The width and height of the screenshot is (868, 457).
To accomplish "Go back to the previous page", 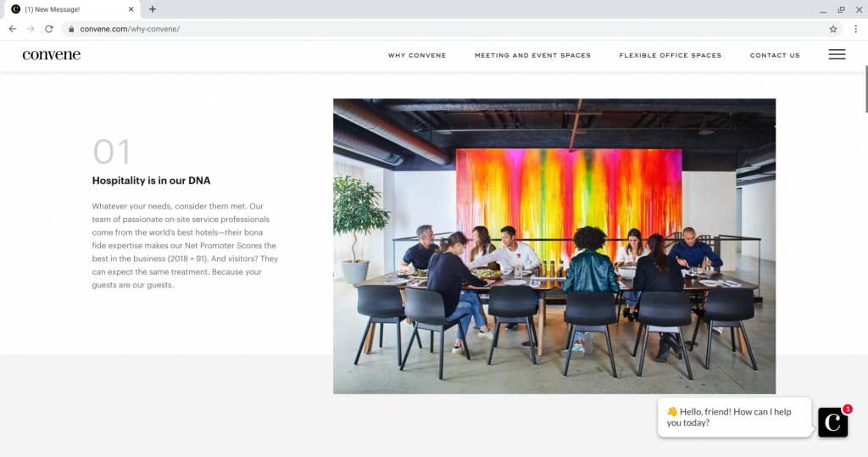I will coord(13,29).
